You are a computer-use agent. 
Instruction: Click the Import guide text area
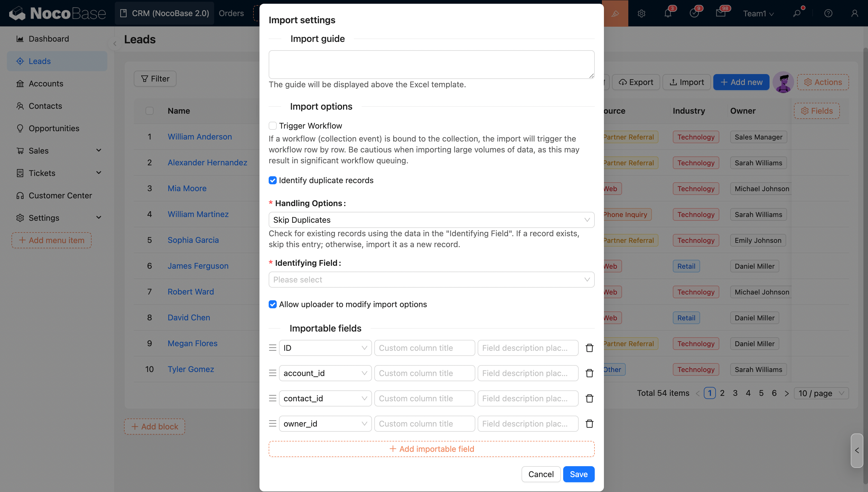coord(431,65)
